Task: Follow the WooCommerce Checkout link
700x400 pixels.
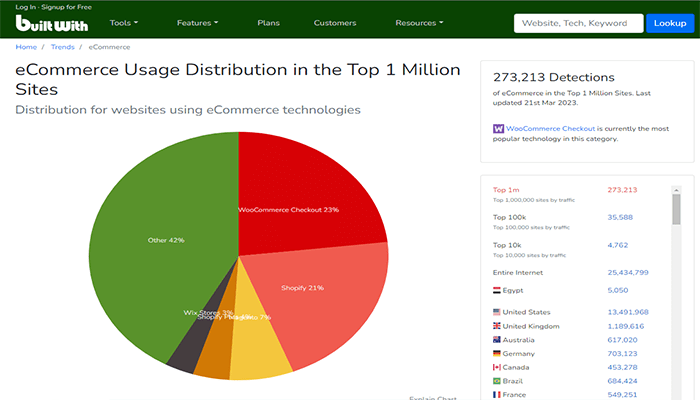Action: (x=551, y=129)
